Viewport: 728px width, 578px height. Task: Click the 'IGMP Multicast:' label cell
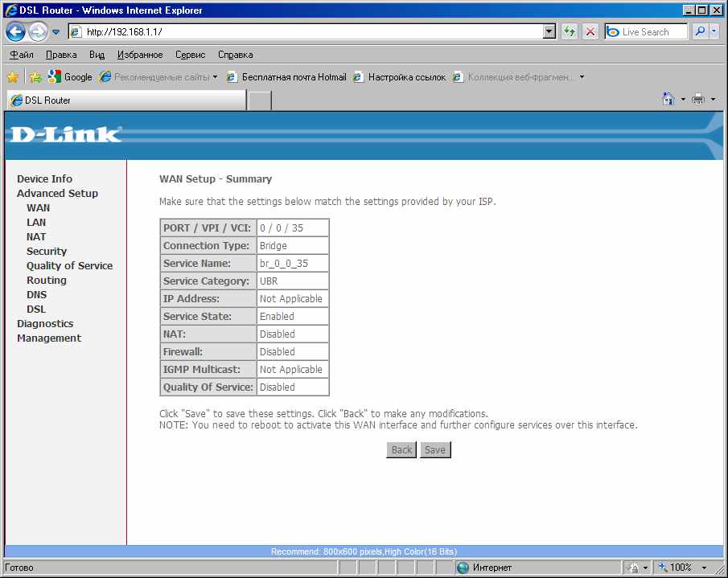point(208,369)
